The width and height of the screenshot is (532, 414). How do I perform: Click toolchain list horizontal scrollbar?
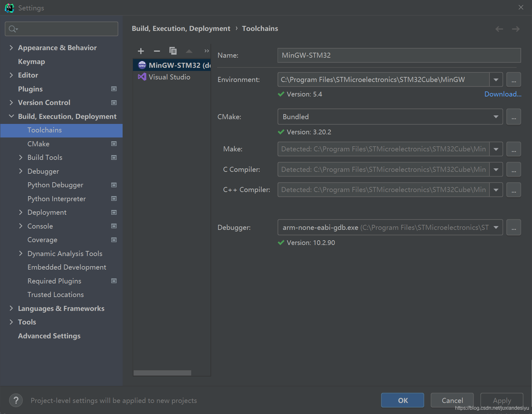coord(162,373)
